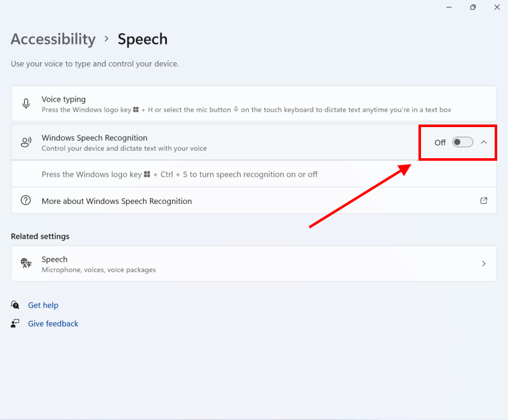Collapse the Windows Speech Recognition section chevron

tap(483, 142)
